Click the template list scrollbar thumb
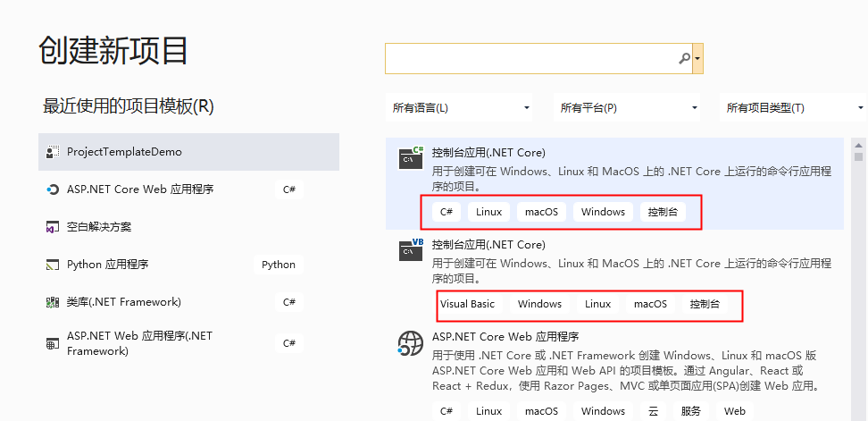This screenshot has width=868, height=421. pyautogui.click(x=858, y=156)
